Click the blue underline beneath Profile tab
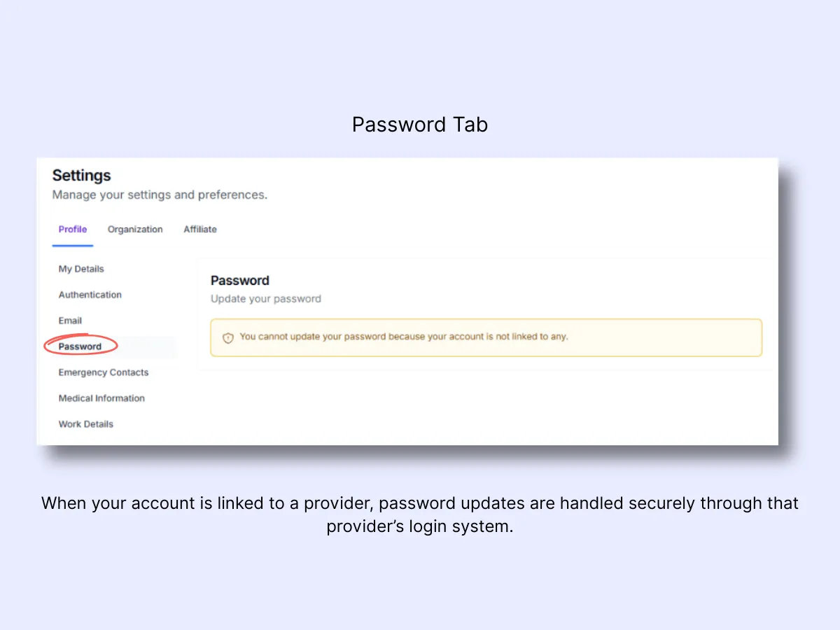This screenshot has height=630, width=840. (x=73, y=246)
